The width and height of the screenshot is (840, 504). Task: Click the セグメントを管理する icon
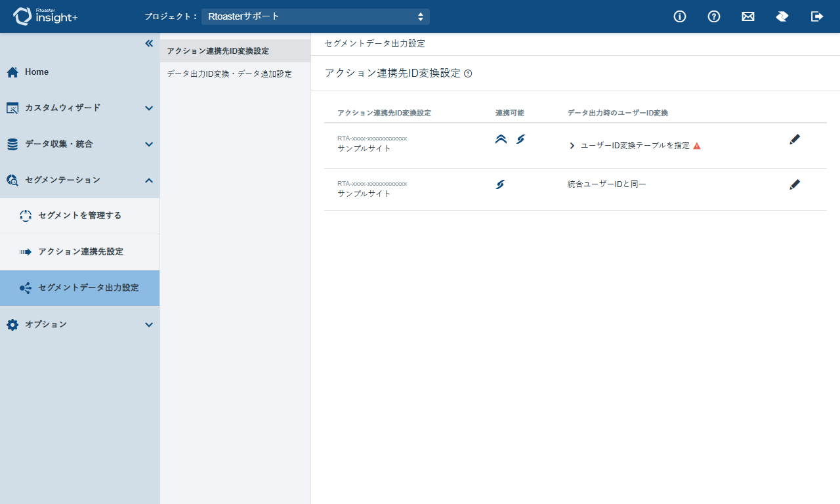(26, 216)
